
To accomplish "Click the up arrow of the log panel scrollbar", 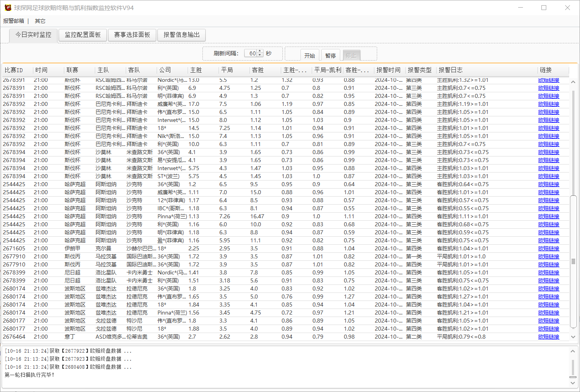I will (573, 351).
